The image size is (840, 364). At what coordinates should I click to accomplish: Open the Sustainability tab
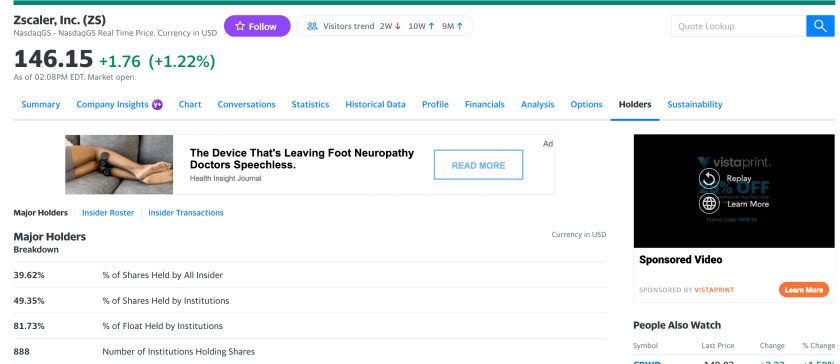pos(695,105)
